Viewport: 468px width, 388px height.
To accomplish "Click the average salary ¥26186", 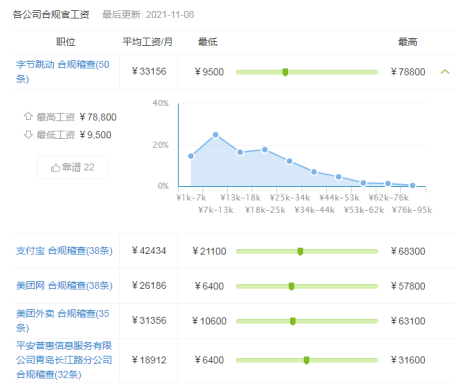I will click(x=149, y=286).
